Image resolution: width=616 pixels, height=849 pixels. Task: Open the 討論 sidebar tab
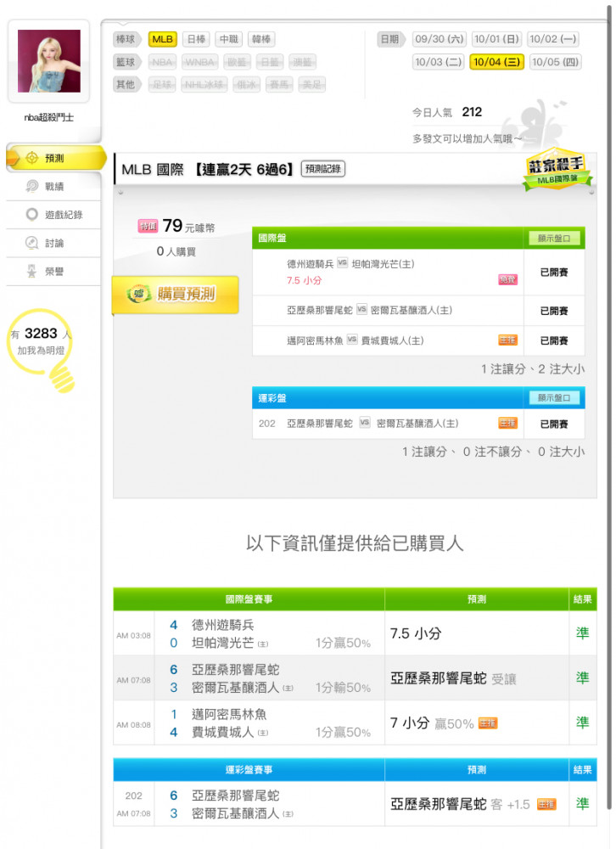pyautogui.click(x=54, y=243)
